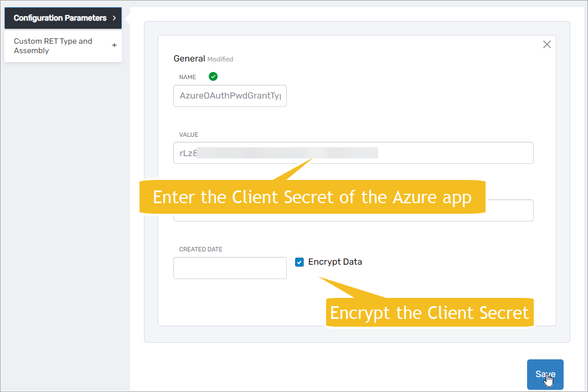588x392 pixels.
Task: Click the Encrypt the Client Secret callout banner
Action: (x=430, y=313)
